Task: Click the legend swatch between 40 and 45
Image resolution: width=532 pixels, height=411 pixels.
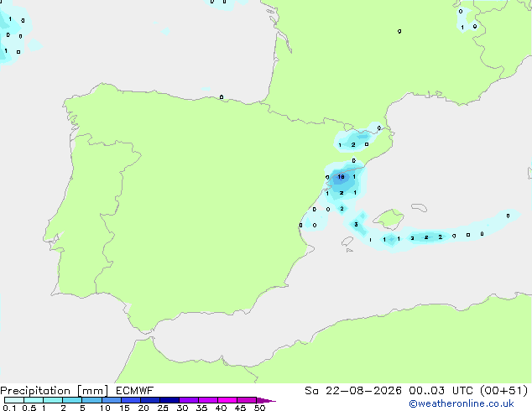Action: pyautogui.click(x=227, y=400)
